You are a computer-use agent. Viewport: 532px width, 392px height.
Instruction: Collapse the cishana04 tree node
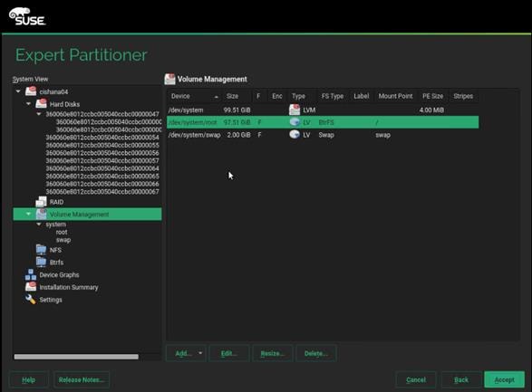pos(18,91)
